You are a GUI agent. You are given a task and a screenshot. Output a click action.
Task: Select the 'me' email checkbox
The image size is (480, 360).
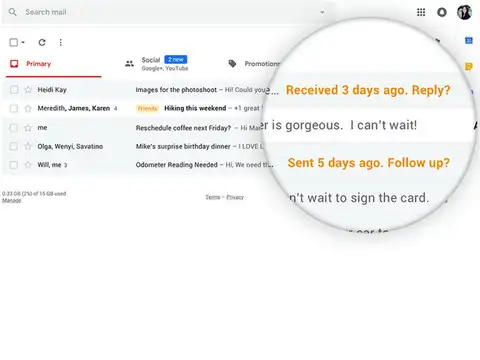coord(14,128)
